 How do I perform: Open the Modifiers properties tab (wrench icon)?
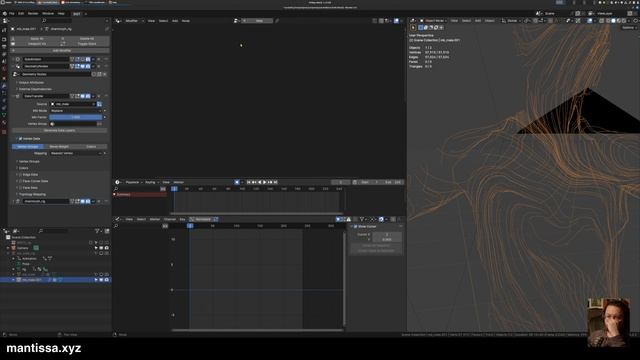tap(4, 86)
